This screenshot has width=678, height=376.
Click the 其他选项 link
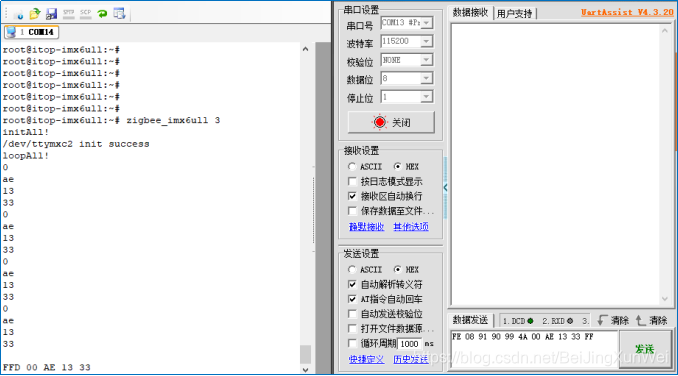click(411, 226)
